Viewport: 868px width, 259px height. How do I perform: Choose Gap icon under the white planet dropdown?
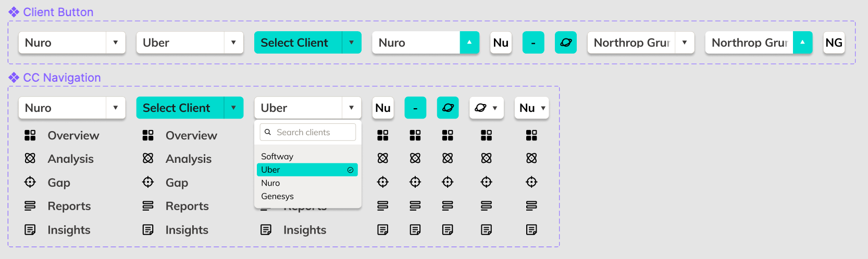tap(487, 182)
